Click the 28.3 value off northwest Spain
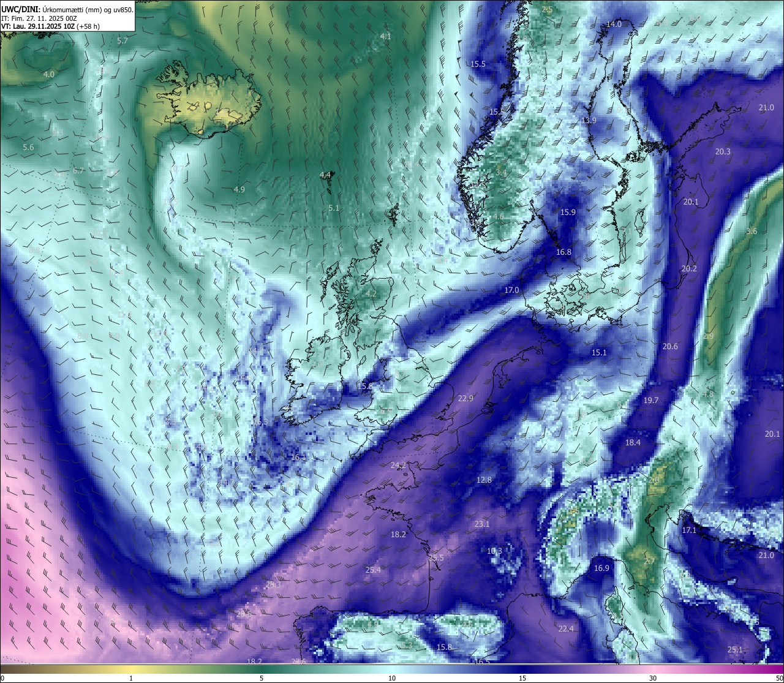This screenshot has height=683, width=784. (273, 585)
